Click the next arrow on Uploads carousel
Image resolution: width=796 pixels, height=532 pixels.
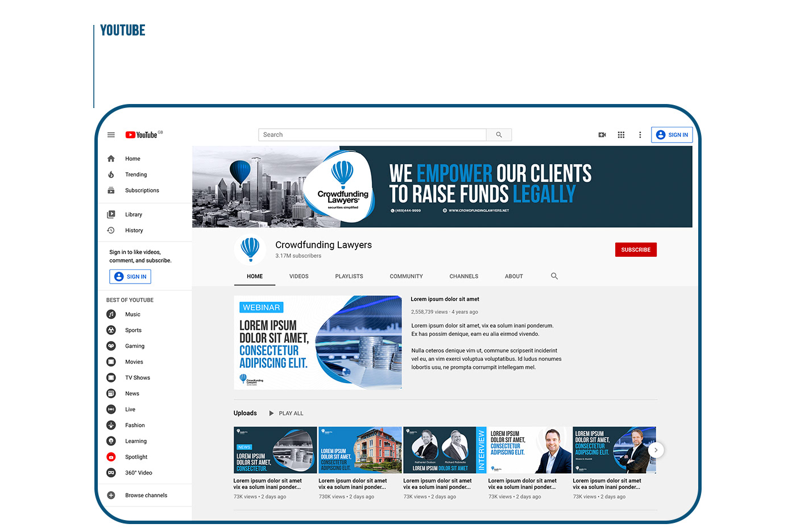tap(656, 450)
